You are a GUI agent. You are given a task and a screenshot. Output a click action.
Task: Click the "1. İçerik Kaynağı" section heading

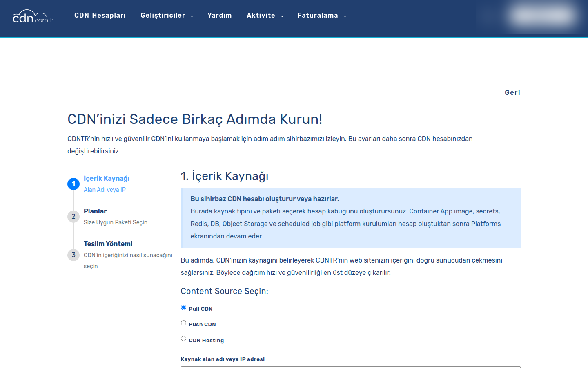click(225, 176)
